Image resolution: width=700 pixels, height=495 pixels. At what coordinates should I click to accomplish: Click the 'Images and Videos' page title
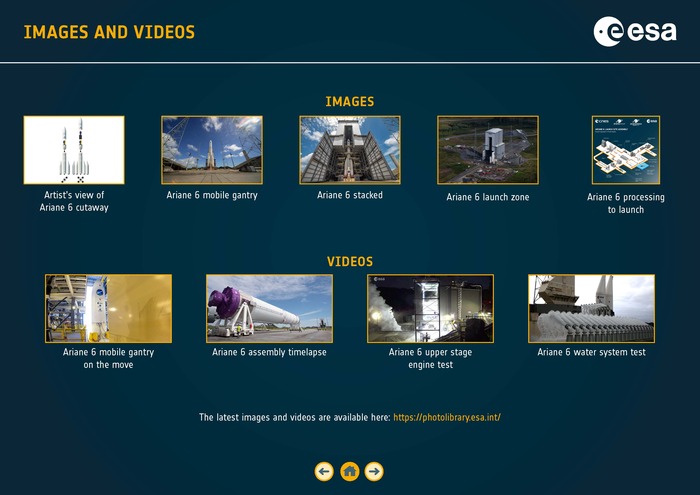click(x=109, y=33)
